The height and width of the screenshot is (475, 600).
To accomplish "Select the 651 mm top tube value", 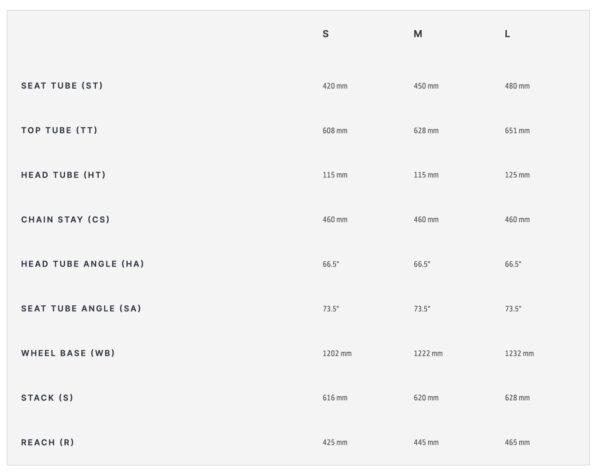I will [517, 131].
